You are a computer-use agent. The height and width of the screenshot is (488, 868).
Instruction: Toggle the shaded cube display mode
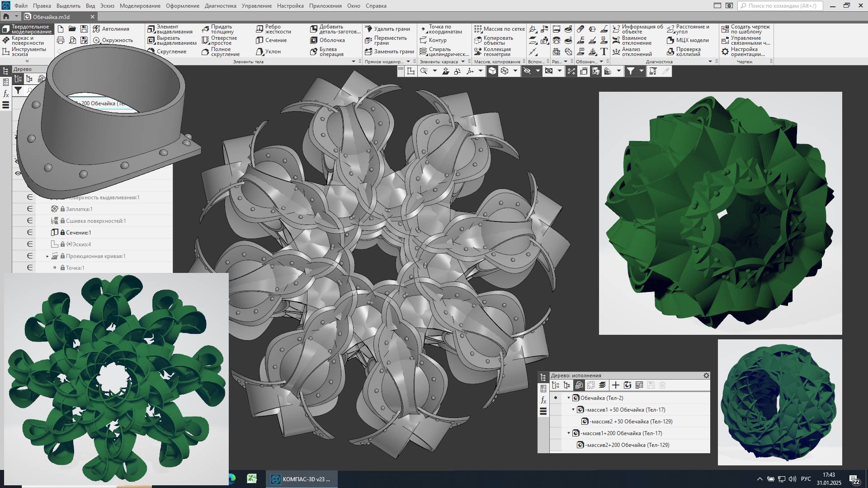tap(492, 71)
